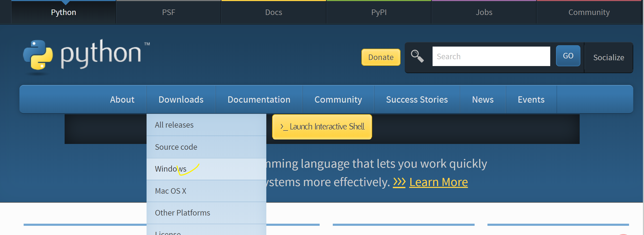
Task: Go to the Jobs tab
Action: [484, 12]
